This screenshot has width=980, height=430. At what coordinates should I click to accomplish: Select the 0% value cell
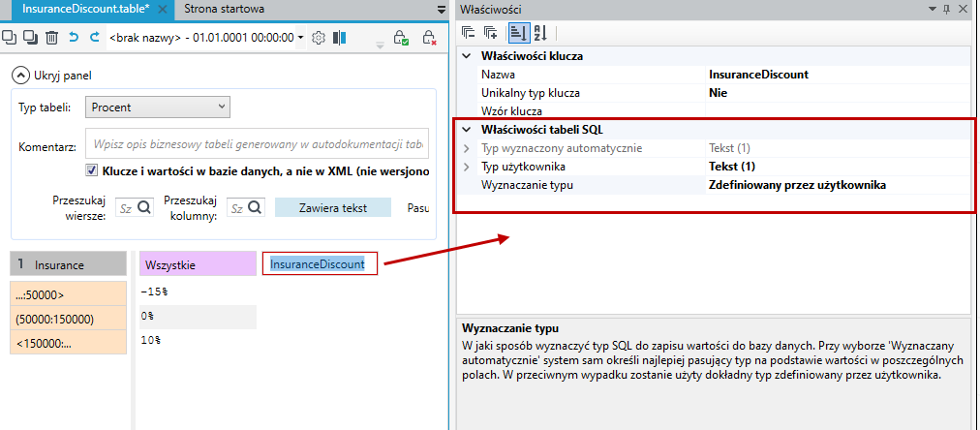198,317
